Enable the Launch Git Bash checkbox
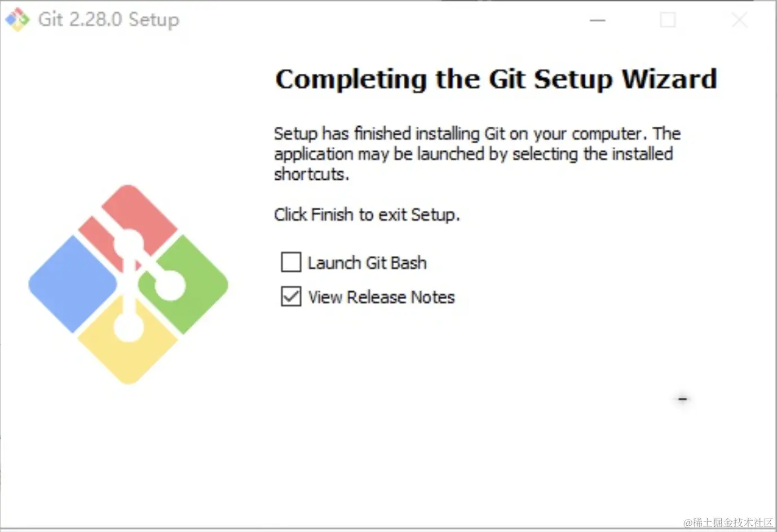This screenshot has height=532, width=777. (291, 262)
